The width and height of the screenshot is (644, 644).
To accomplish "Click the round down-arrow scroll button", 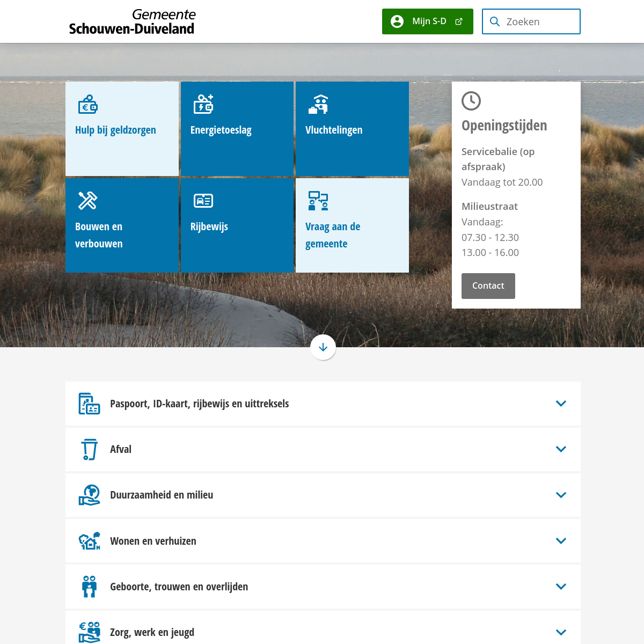I will (x=323, y=347).
